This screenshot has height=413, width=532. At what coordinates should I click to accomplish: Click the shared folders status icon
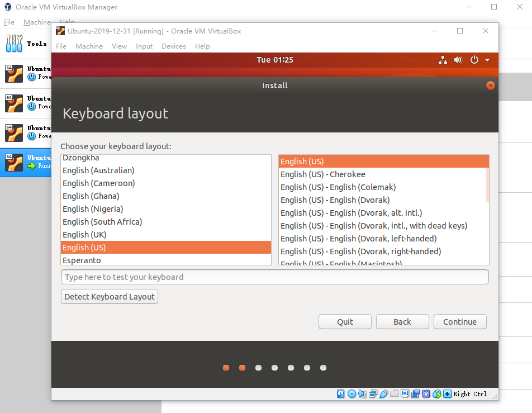point(395,393)
